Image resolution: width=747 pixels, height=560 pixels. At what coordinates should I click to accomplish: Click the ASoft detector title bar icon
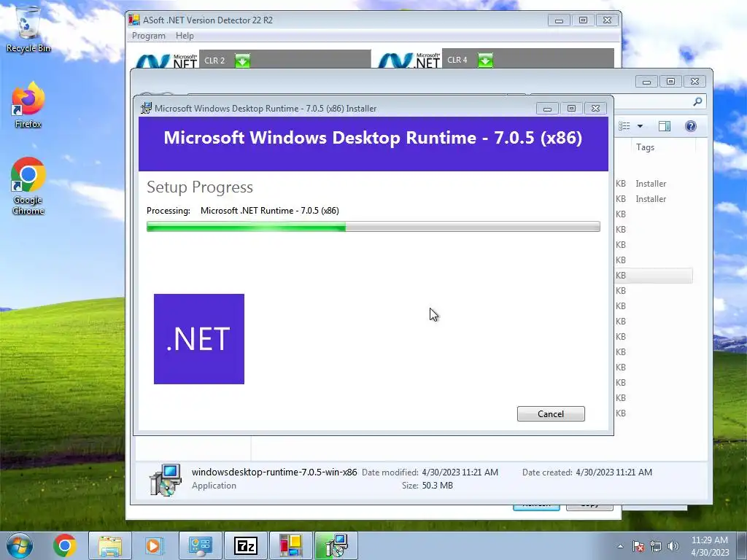pyautogui.click(x=135, y=20)
